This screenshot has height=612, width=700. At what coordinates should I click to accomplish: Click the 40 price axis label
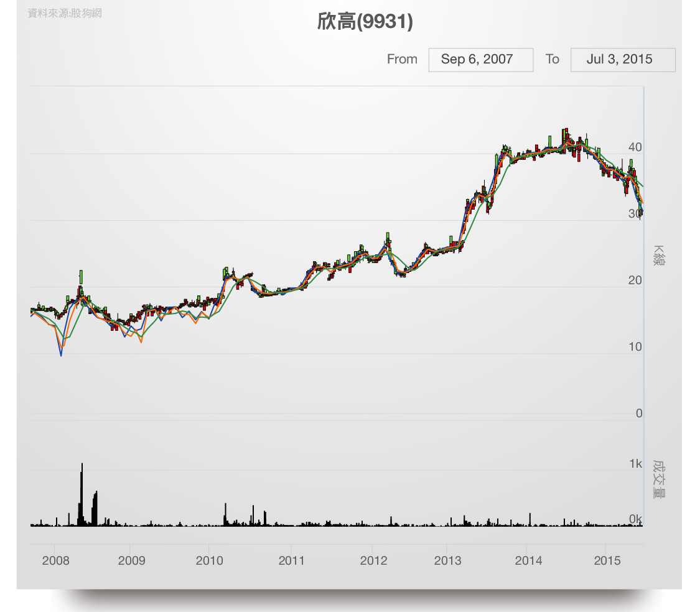635,147
